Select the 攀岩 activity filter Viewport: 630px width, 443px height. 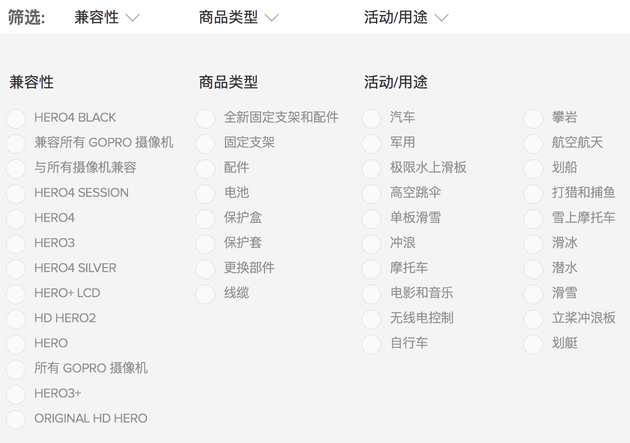click(533, 118)
